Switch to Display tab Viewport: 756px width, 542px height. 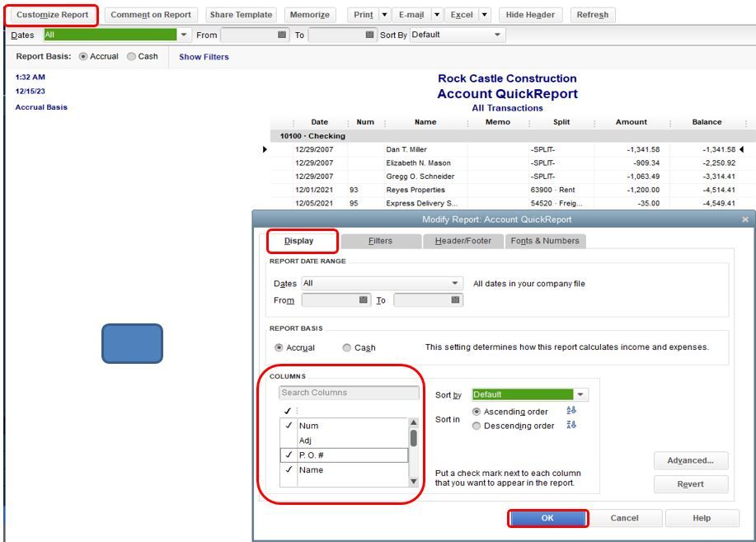[x=299, y=241]
